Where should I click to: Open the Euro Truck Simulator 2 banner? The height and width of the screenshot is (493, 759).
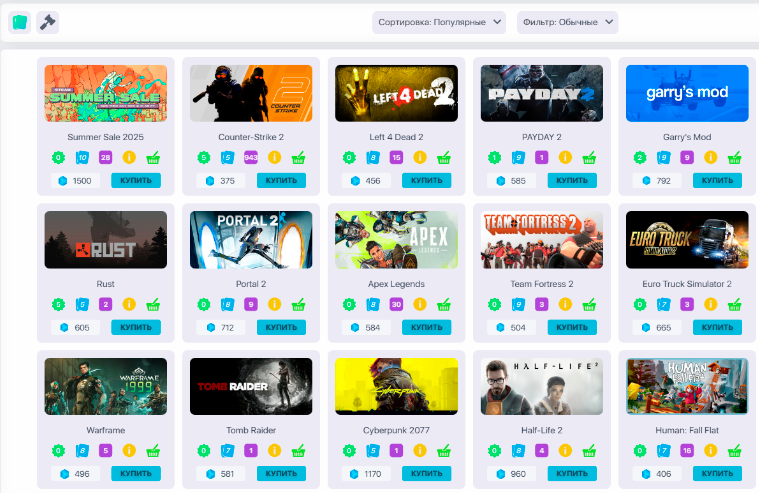point(687,240)
